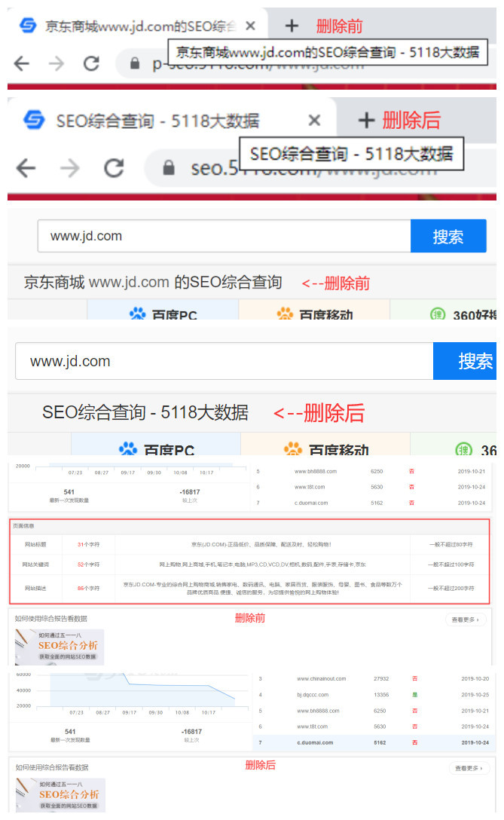Screen dimensions: 504x820
Task: Click the blue paw icon under SEO综合查询 heading
Action: pyautogui.click(x=128, y=448)
